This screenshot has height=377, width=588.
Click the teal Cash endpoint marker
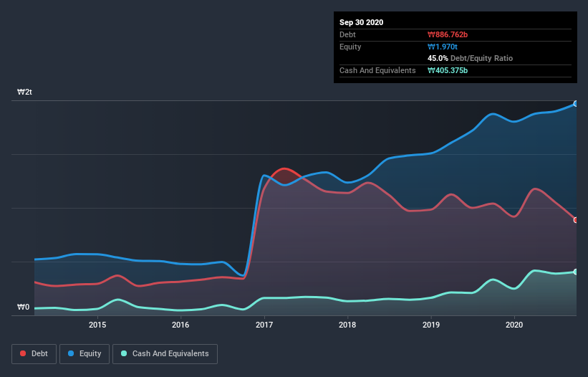(576, 272)
